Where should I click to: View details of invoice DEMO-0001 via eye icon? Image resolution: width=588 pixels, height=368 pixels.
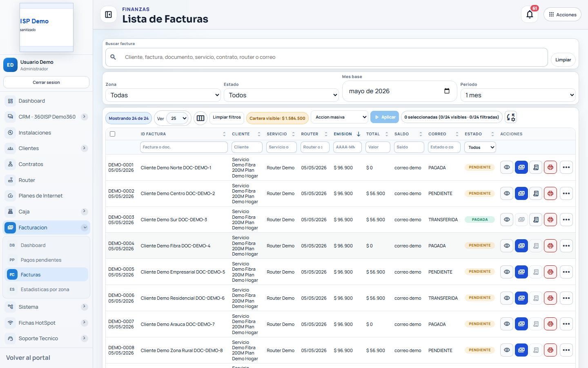[x=507, y=167]
